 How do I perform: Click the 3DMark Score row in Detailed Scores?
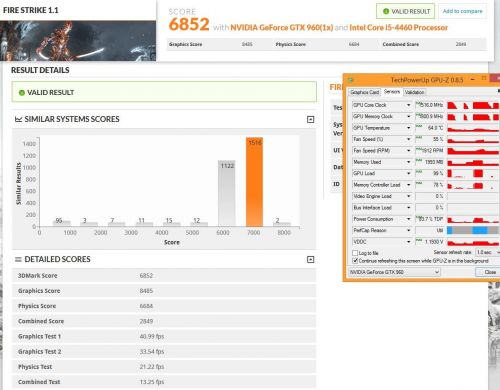point(164,276)
